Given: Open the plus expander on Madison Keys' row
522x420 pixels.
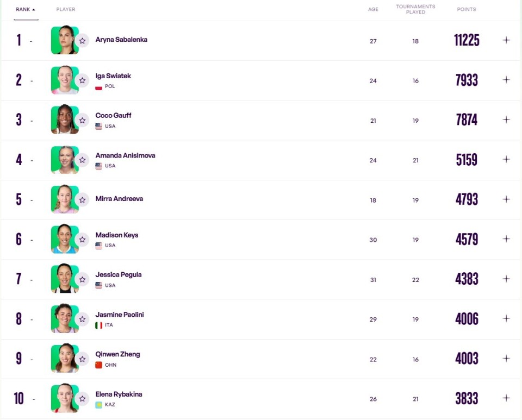Looking at the screenshot, I should coord(506,239).
